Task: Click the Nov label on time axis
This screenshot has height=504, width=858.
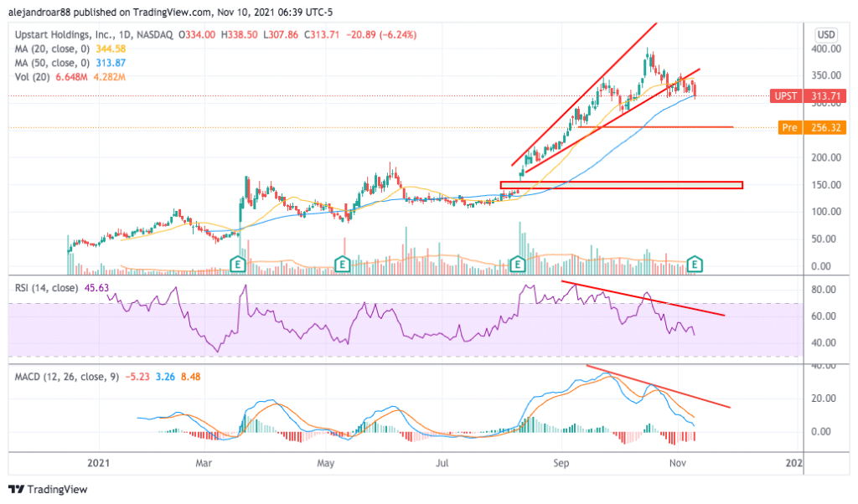Action: [677, 464]
